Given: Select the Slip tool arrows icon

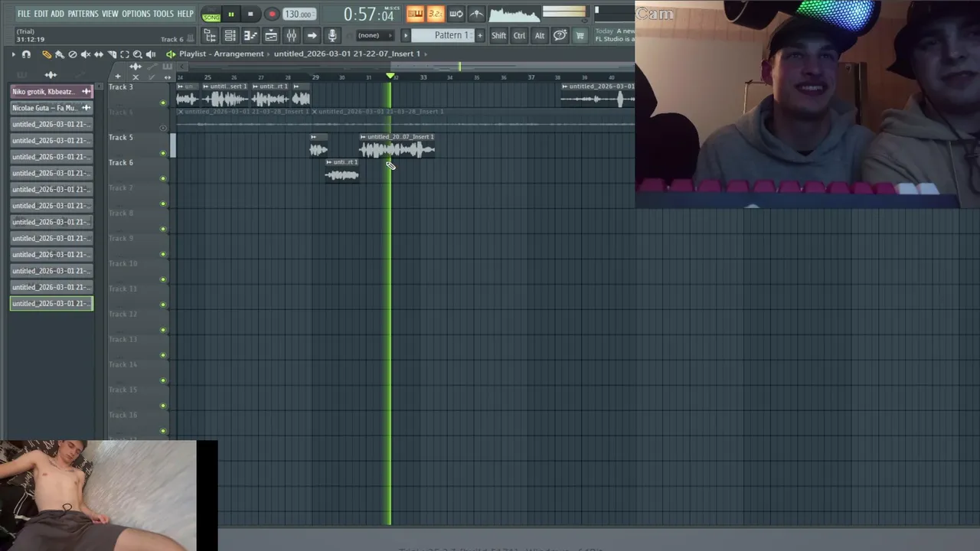Looking at the screenshot, I should click(x=99, y=54).
